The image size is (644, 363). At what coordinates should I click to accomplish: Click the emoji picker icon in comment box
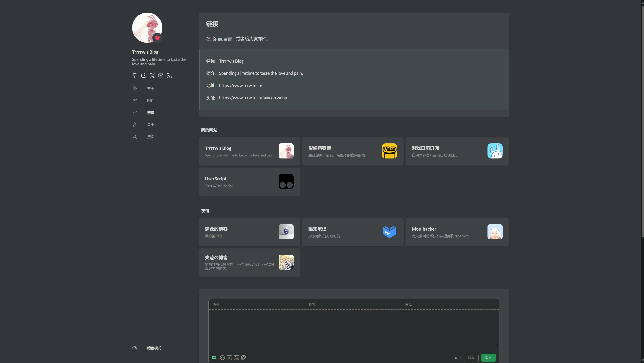[222, 357]
